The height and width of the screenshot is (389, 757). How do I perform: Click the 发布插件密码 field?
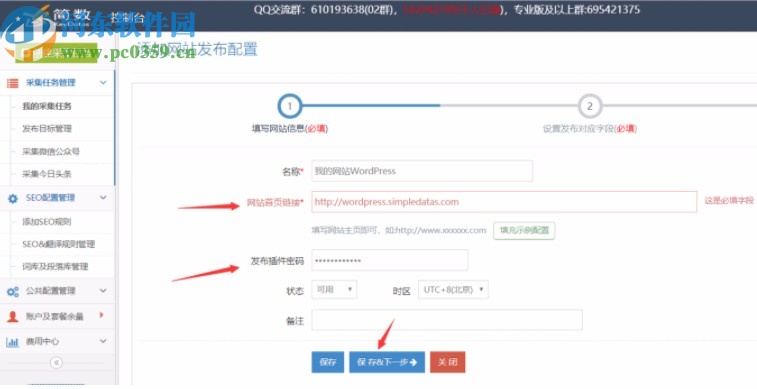coord(390,261)
